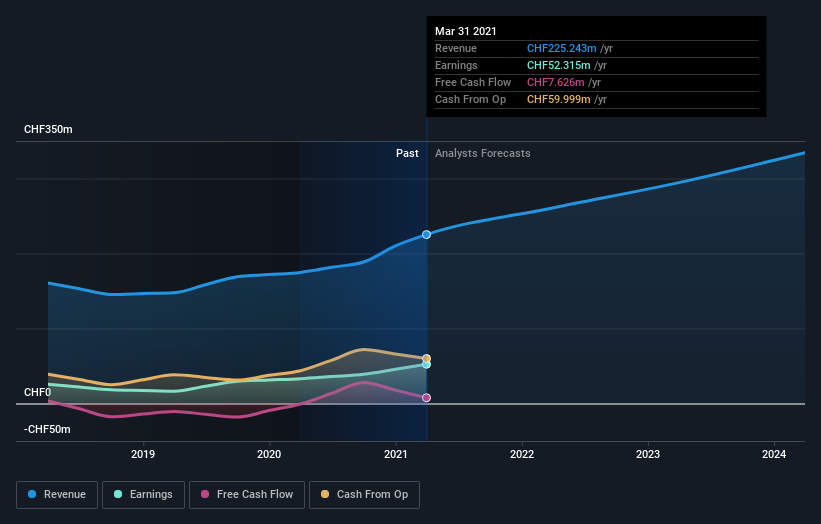
Task: Toggle the Cash From Op legend button
Action: (364, 495)
